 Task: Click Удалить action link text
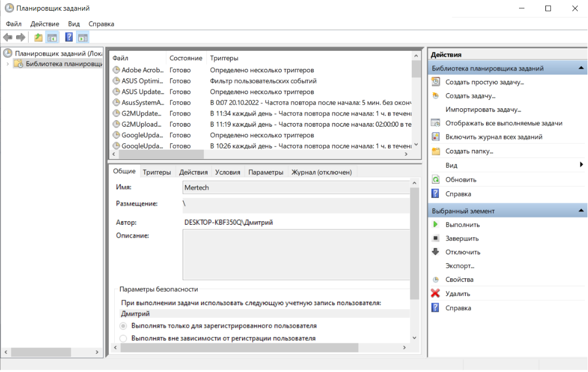[458, 294]
